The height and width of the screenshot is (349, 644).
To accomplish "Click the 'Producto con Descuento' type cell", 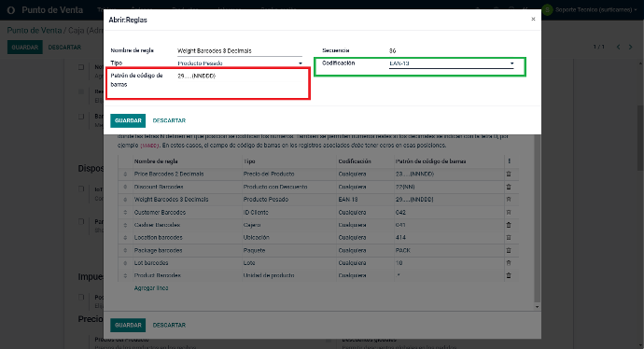I will coord(275,187).
